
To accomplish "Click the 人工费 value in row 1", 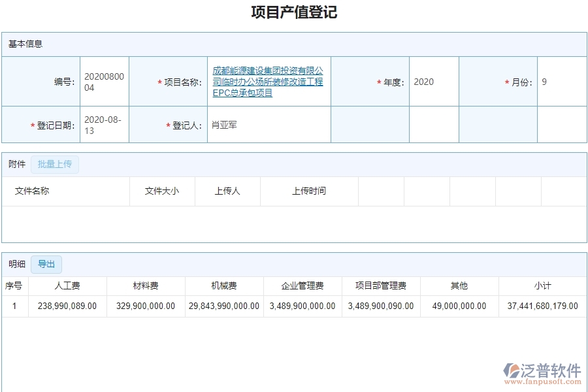I will 68,306.
